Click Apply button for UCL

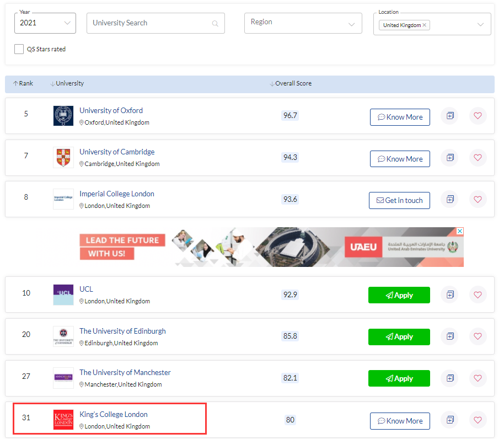399,295
